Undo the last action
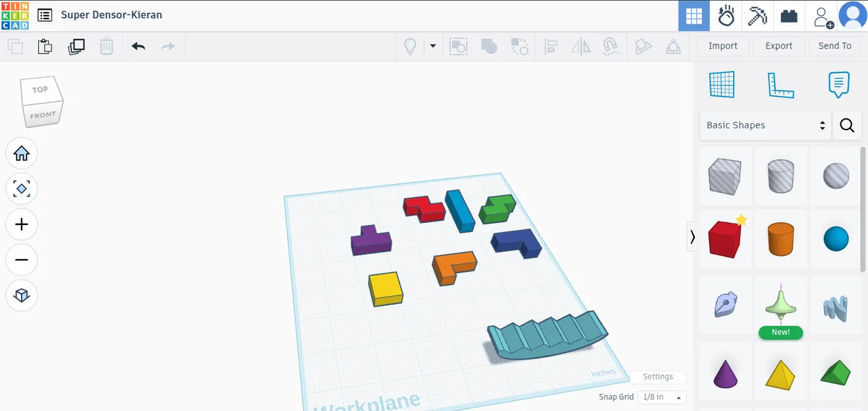Viewport: 868px width, 411px height. [138, 46]
